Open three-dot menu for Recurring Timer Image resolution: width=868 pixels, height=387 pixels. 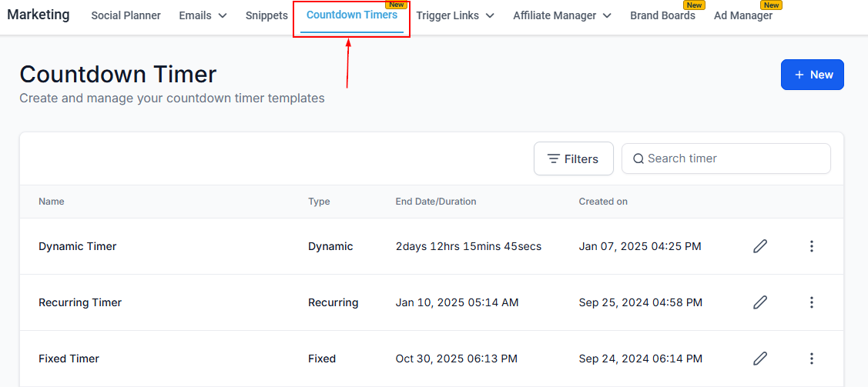pyautogui.click(x=811, y=302)
